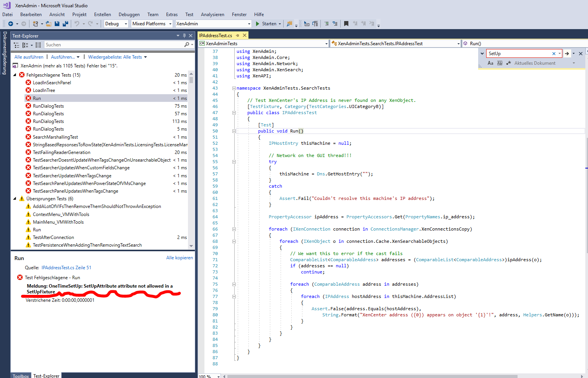Open the Debug configuration dropdown
This screenshot has height=378, width=588.
click(116, 24)
